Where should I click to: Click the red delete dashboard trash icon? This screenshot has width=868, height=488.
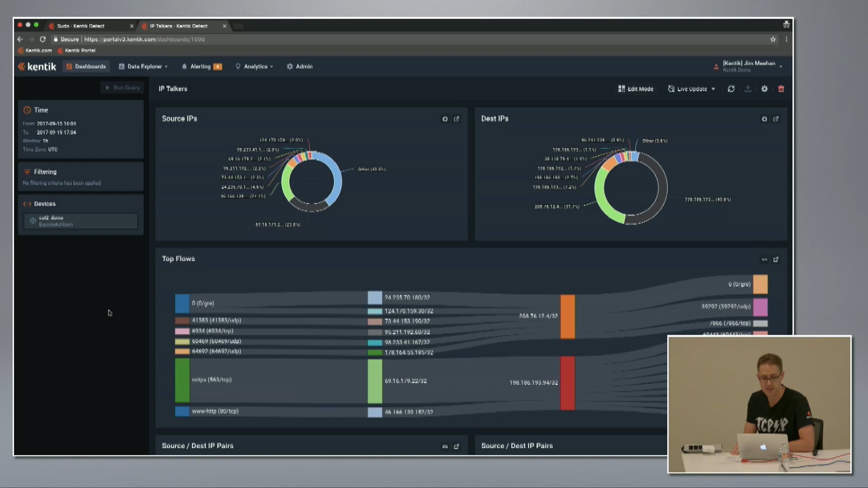point(781,89)
